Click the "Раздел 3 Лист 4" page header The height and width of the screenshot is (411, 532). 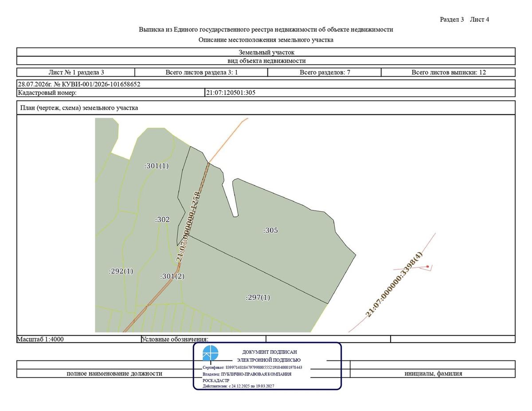pyautogui.click(x=464, y=20)
